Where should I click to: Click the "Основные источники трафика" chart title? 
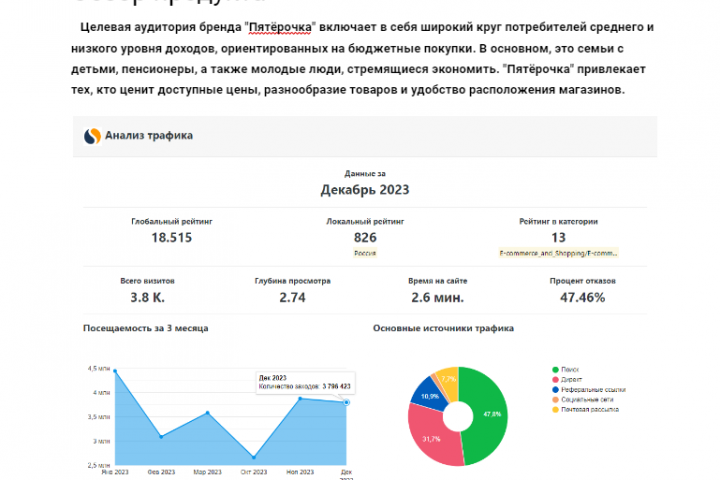coord(443,328)
